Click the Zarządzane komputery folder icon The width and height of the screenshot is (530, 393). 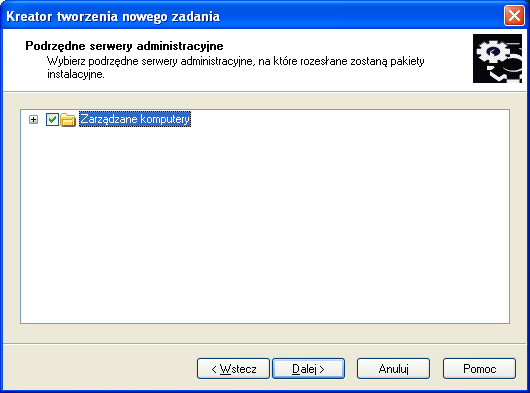coord(68,120)
